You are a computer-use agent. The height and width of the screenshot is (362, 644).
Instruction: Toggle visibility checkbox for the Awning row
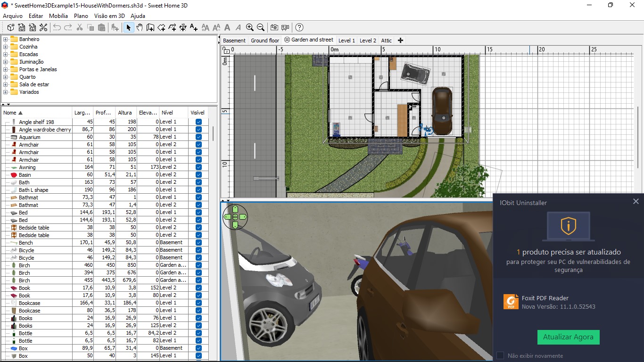point(198,167)
